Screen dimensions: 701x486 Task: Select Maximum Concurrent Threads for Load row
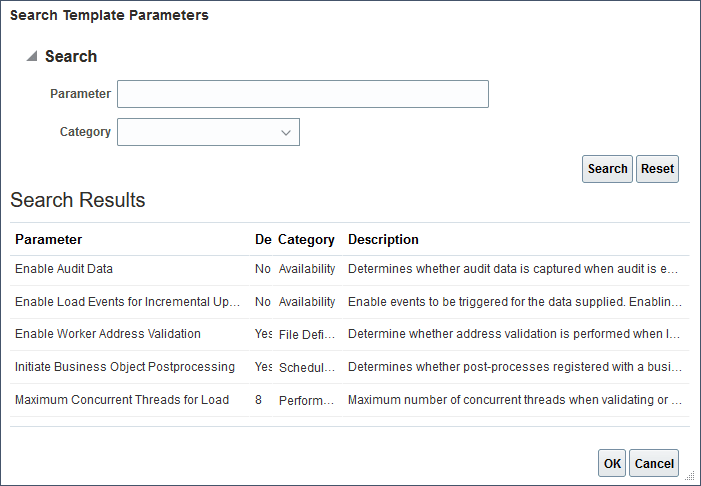click(x=122, y=400)
